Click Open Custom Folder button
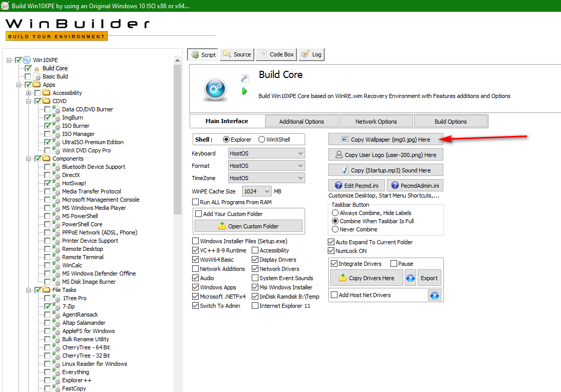Image resolution: width=561 pixels, height=392 pixels. tap(248, 226)
